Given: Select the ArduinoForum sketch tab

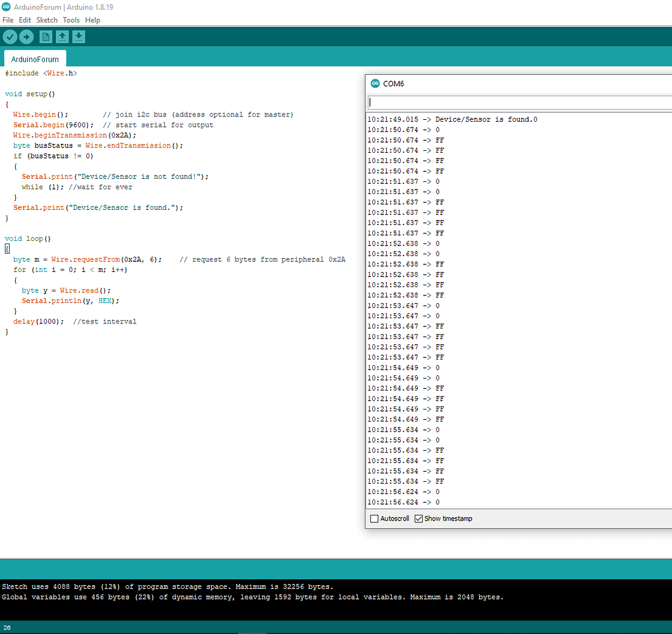Looking at the screenshot, I should pos(35,58).
